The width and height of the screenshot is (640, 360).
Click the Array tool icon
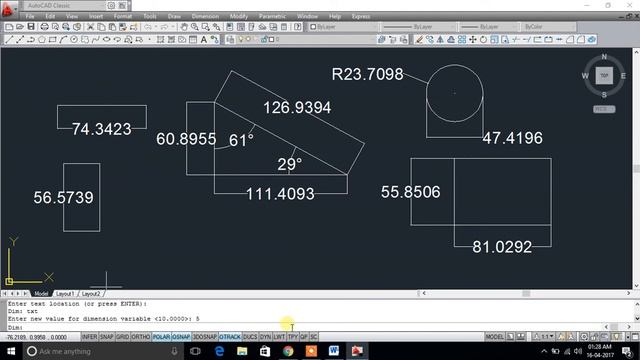click(462, 40)
